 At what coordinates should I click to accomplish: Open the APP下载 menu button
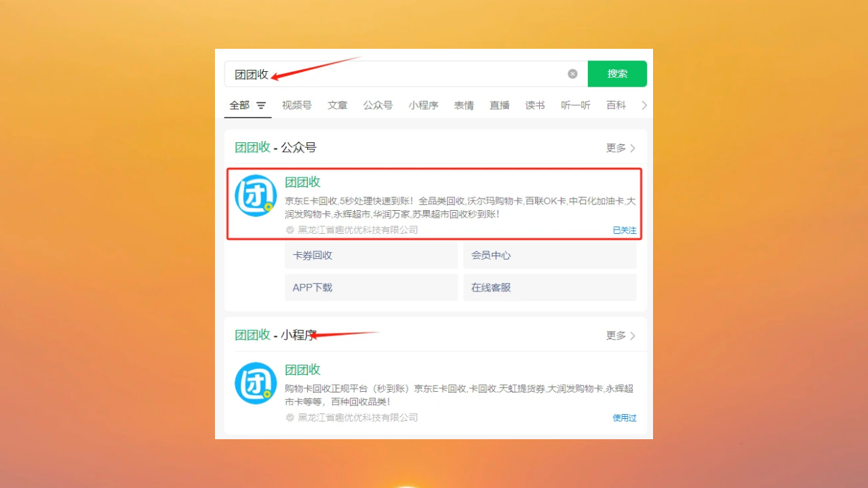tap(372, 287)
